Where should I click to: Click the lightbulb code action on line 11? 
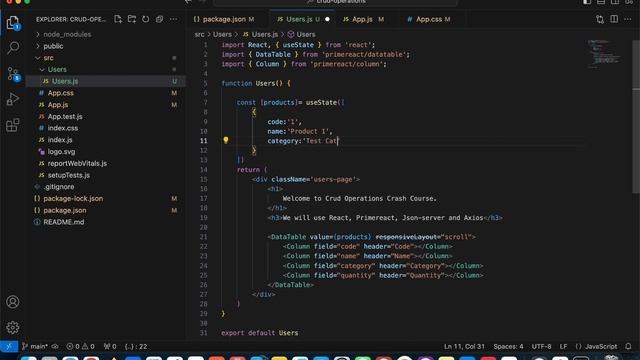point(226,140)
